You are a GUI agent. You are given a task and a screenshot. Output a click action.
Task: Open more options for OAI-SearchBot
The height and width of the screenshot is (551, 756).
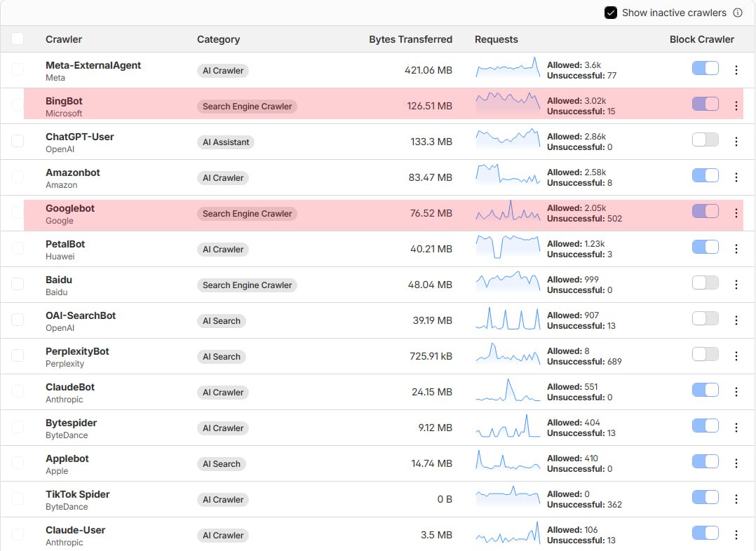(x=736, y=320)
